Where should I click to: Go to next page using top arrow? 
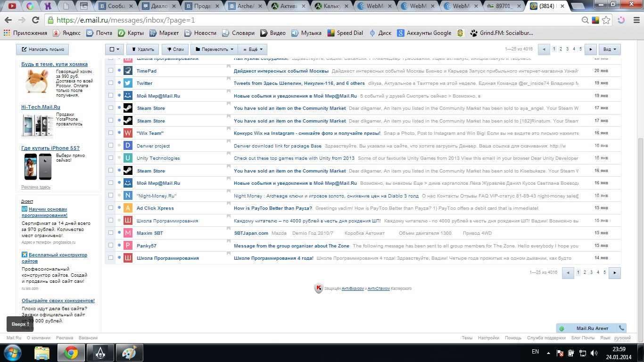(591, 49)
